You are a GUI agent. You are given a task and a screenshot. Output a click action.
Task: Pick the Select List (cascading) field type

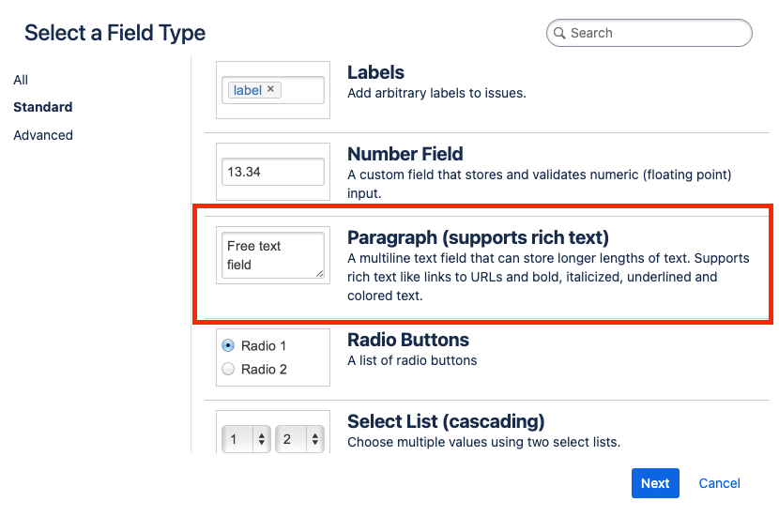[x=446, y=421]
